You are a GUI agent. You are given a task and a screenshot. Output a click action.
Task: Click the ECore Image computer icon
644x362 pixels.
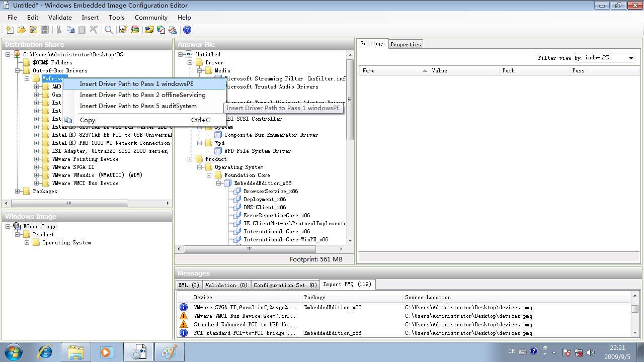tap(17, 226)
